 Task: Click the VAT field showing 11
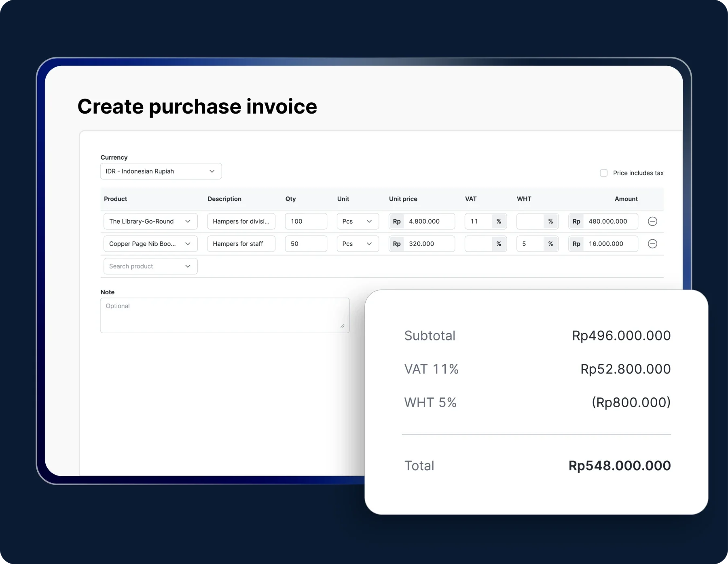(478, 222)
